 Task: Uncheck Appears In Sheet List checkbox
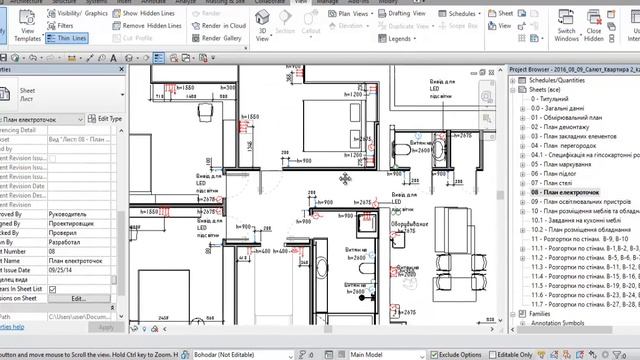coord(52,289)
